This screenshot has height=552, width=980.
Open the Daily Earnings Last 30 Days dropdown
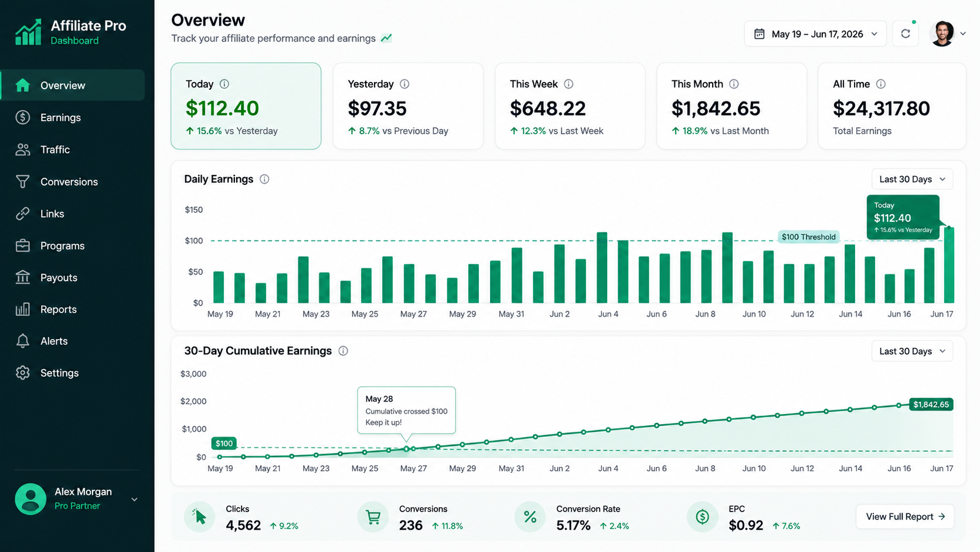click(912, 179)
